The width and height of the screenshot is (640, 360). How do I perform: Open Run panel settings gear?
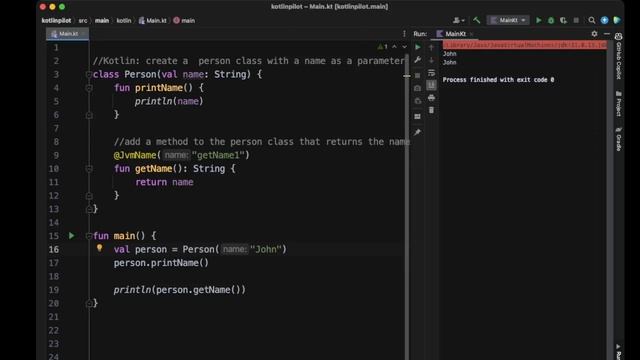coord(594,34)
